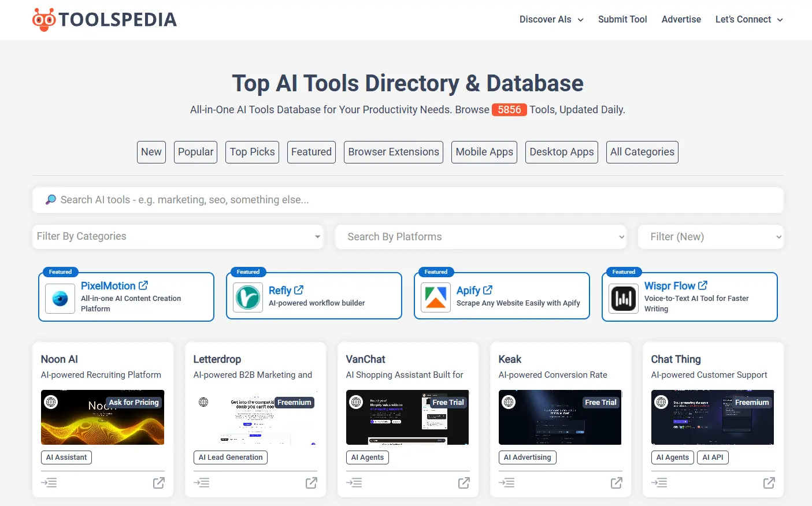Click globe icon on Letterdrop thumbnail
The height and width of the screenshot is (506, 812).
[x=203, y=402]
